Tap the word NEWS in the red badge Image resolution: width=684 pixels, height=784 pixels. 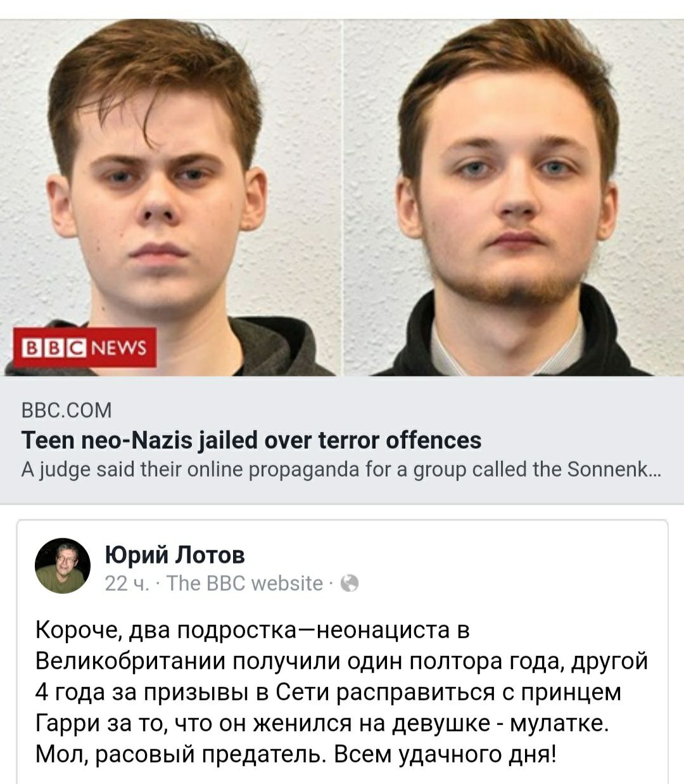point(120,347)
